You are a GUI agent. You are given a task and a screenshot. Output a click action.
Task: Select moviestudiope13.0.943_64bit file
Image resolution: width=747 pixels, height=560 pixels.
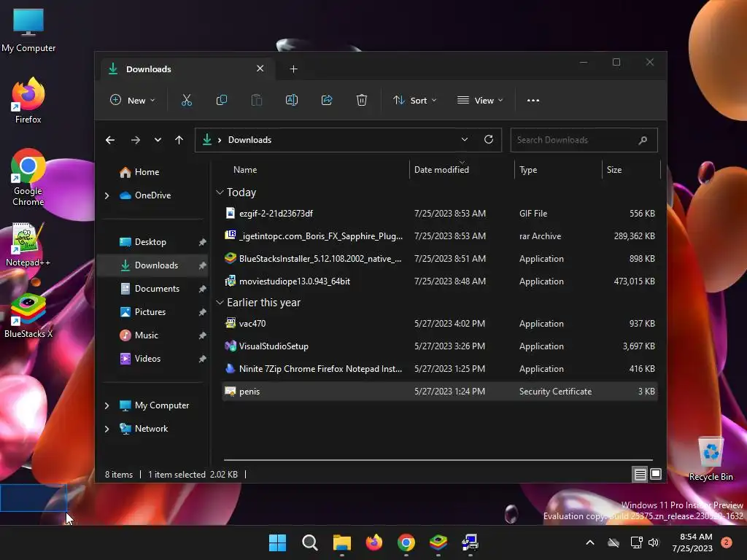(440, 281)
